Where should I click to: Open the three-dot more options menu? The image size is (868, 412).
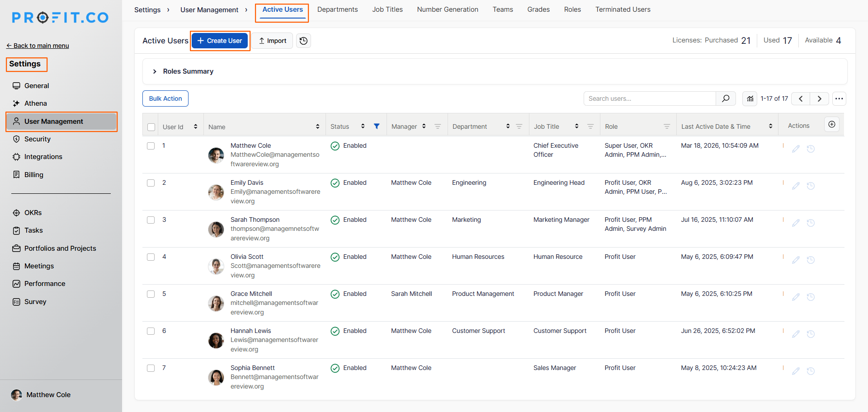(x=839, y=98)
